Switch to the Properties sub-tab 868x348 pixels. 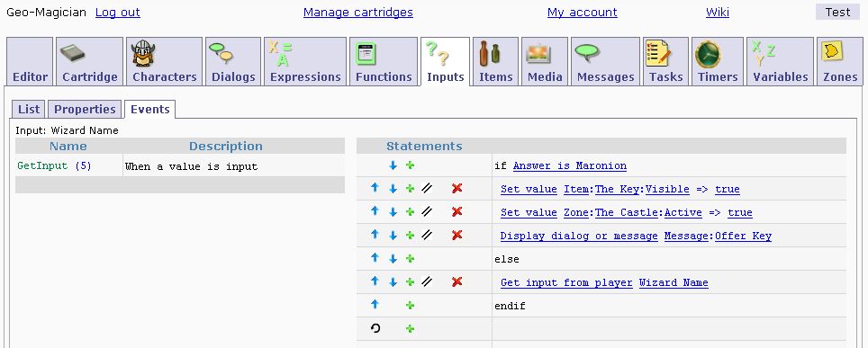[86, 109]
